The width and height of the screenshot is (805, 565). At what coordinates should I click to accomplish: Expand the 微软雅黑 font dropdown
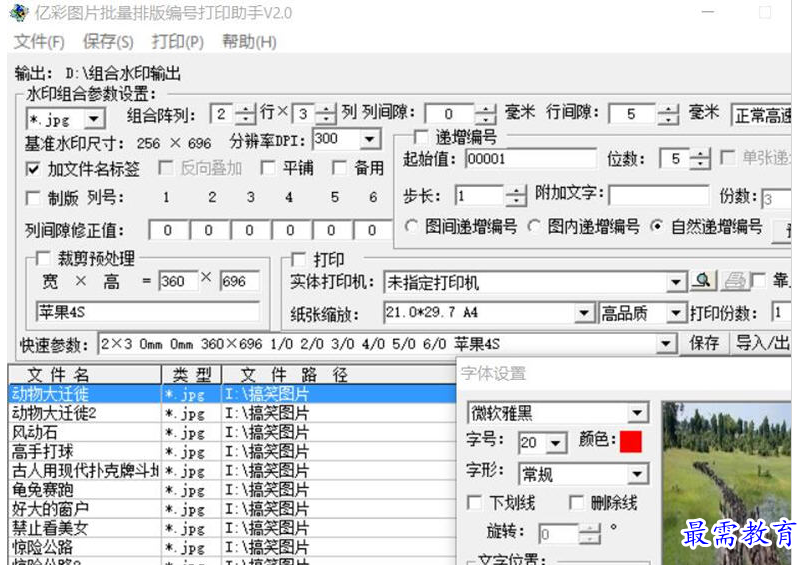pyautogui.click(x=637, y=413)
